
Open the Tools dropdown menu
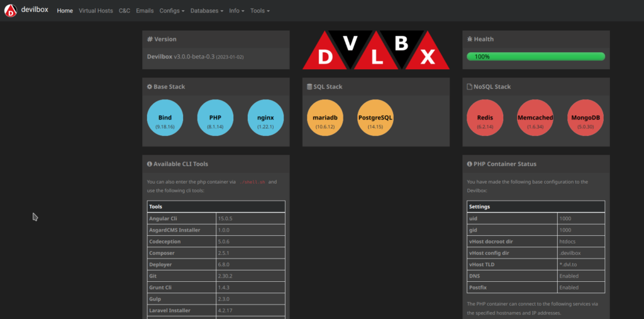click(260, 11)
